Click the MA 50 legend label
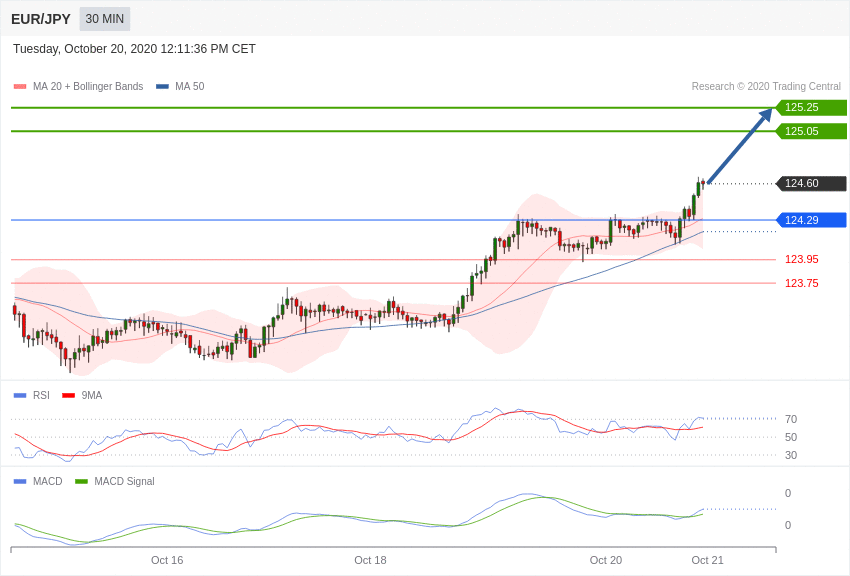The height and width of the screenshot is (576, 850). click(x=190, y=86)
